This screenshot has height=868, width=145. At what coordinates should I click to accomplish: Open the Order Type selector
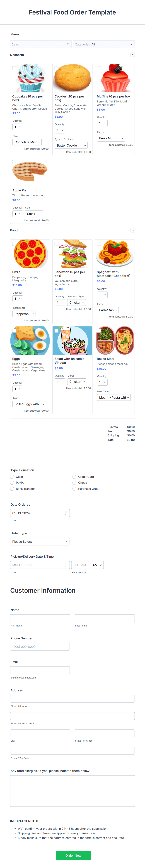pos(40,541)
